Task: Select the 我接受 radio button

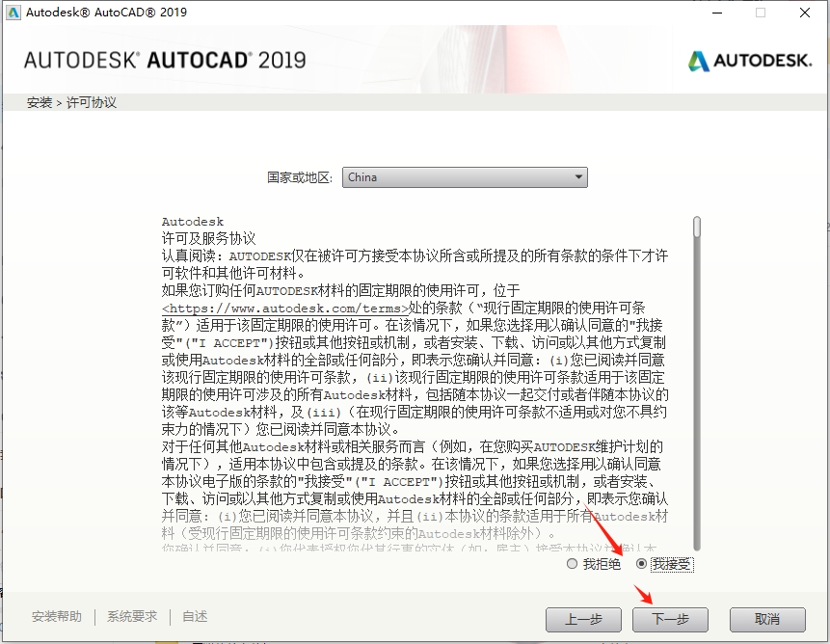Action: 642,565
